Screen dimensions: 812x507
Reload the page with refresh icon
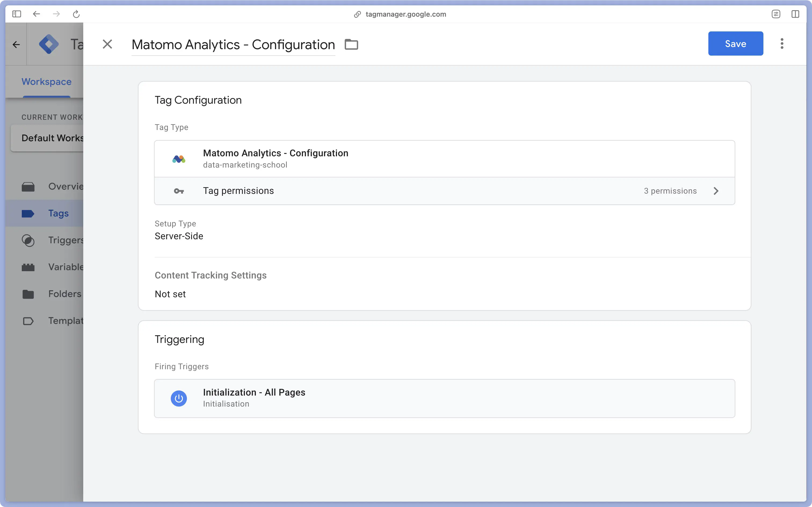tap(77, 14)
